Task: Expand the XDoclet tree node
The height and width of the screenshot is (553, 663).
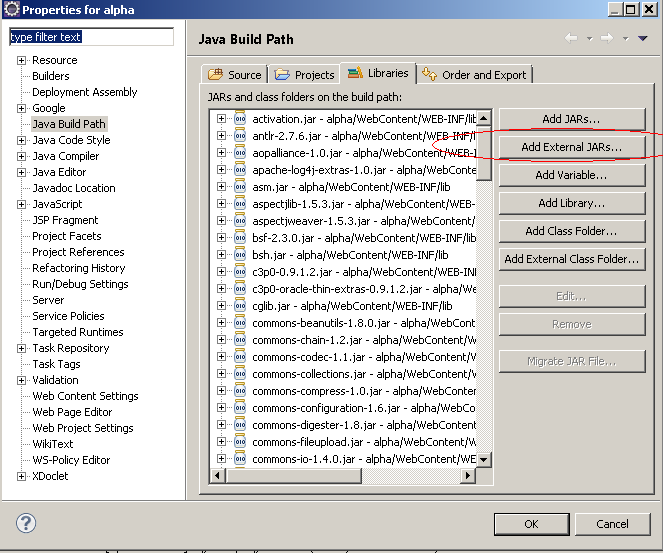Action: click(22, 476)
